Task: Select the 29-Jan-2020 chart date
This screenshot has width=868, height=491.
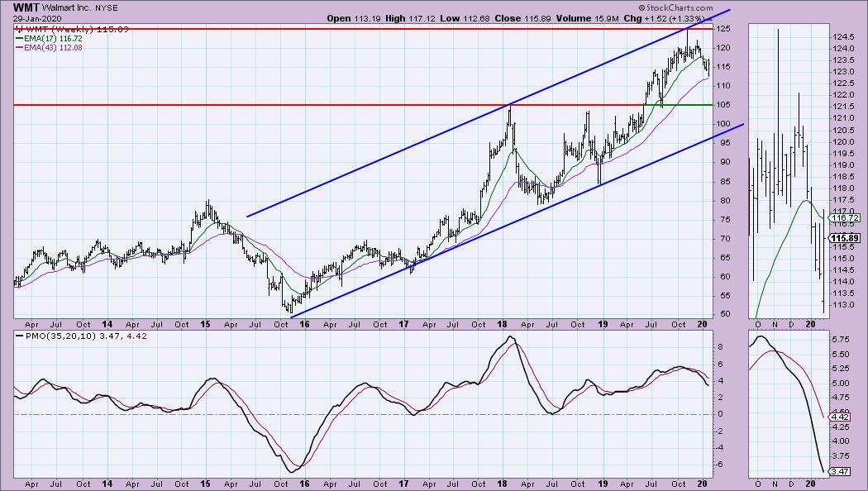Action: (38, 18)
